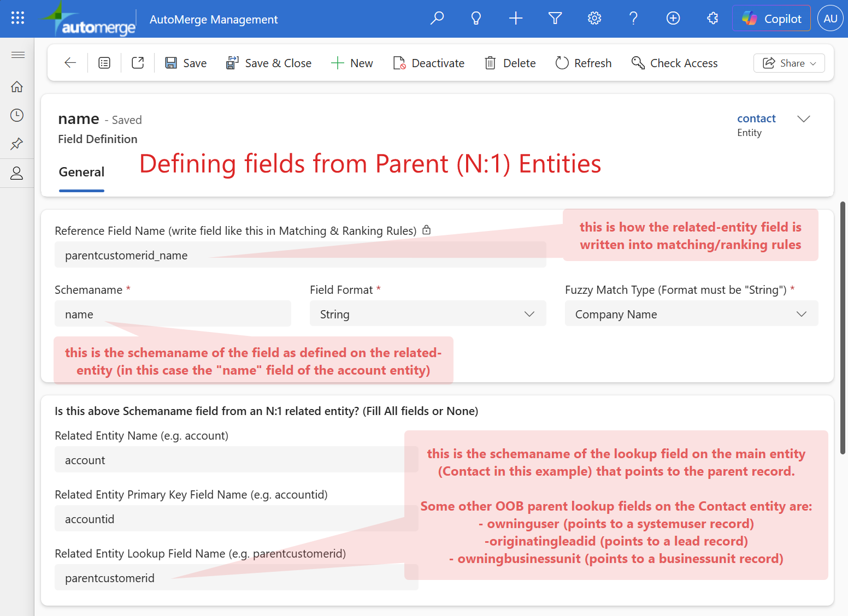Open the Field Format dropdown
Viewport: 848px width, 616px height.
click(x=428, y=314)
